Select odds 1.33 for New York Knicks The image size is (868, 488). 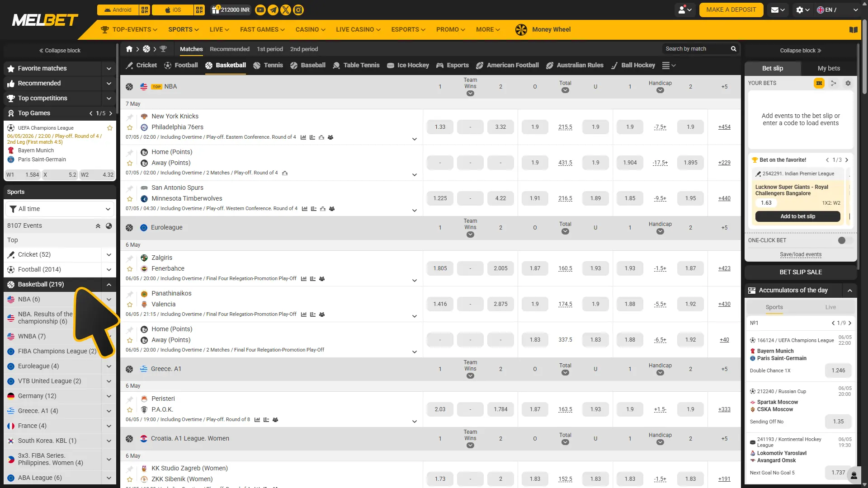click(x=440, y=127)
